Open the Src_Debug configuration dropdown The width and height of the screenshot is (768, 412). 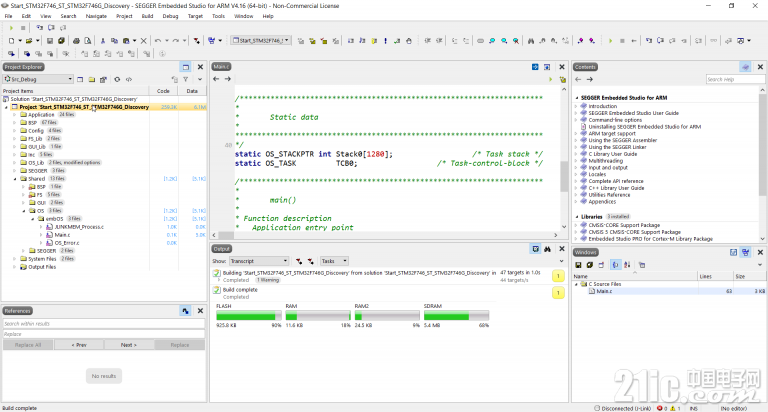pyautogui.click(x=38, y=79)
